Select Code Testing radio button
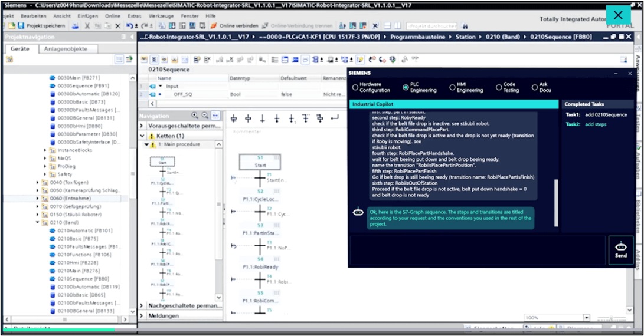Viewport: 644px width, 336px height. (499, 87)
